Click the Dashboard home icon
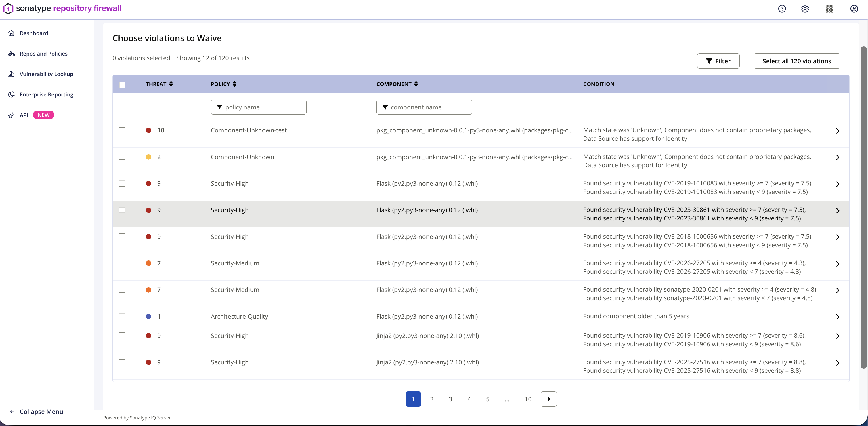The width and height of the screenshot is (868, 426). click(12, 33)
